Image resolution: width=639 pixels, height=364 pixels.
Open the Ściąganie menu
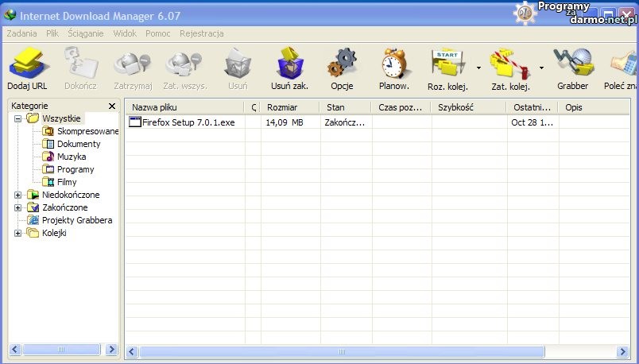click(x=86, y=33)
